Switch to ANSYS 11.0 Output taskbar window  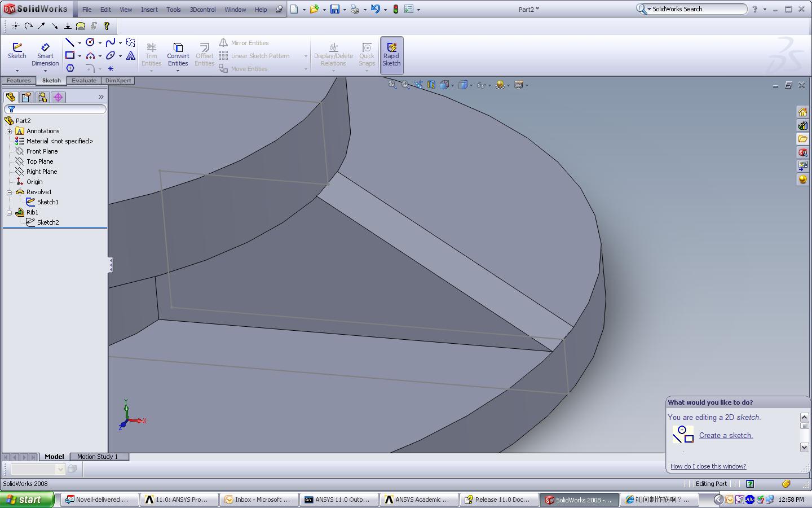click(339, 500)
